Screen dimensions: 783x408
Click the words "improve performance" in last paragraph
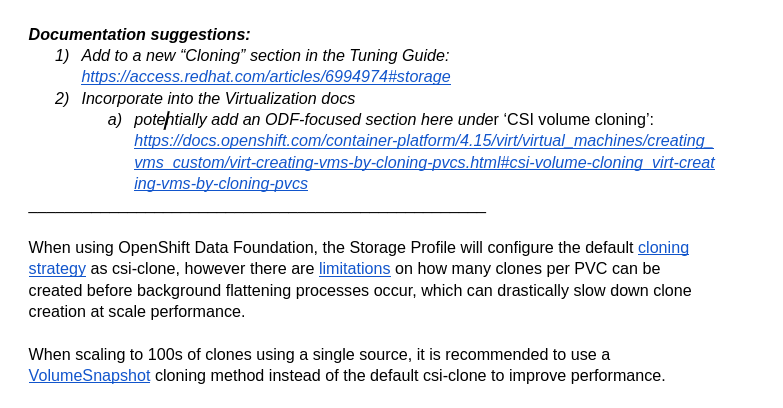point(597,376)
